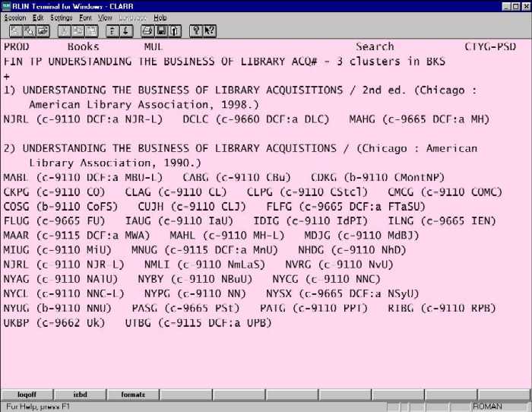
Task: Click the 'MAAR (c-9115 DCF:a MWA)' entry
Action: (x=77, y=236)
